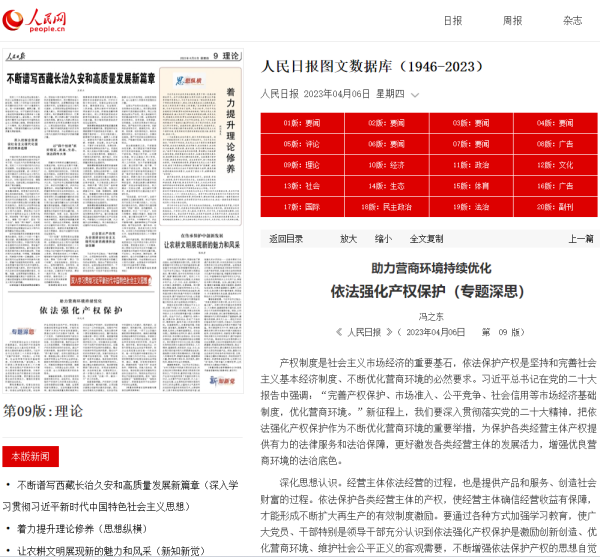Image resolution: width=600 pixels, height=557 pixels.
Task: Go to page 08版：广告
Action: pyautogui.click(x=555, y=144)
